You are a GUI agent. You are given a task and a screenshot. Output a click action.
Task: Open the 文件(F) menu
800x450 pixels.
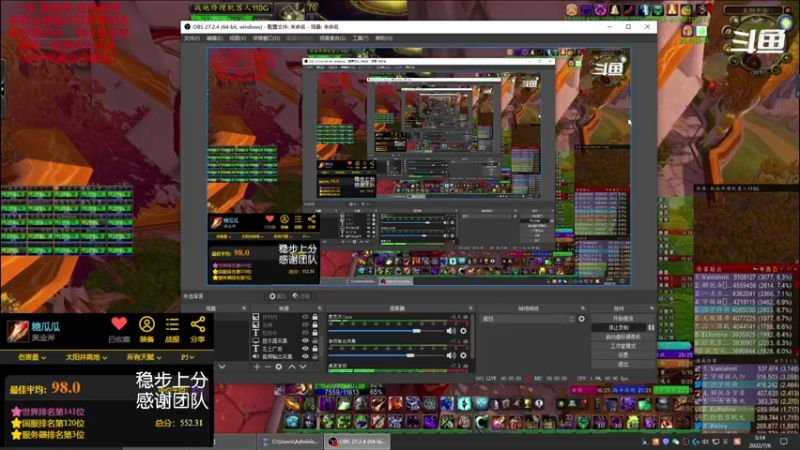click(192, 38)
